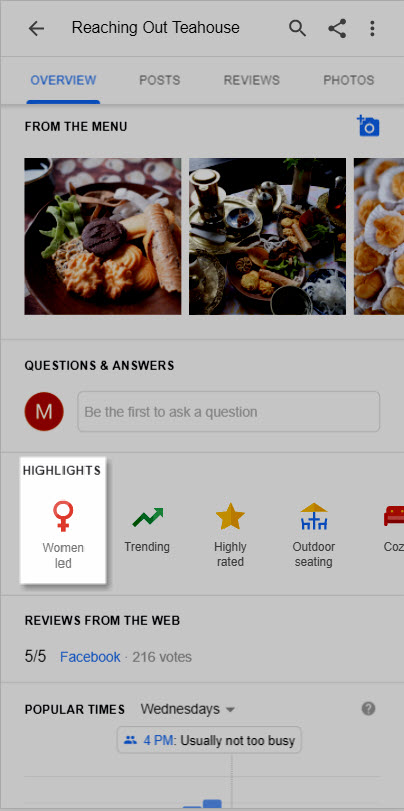
Task: Tap the Trending highlight icon
Action: [x=147, y=517]
